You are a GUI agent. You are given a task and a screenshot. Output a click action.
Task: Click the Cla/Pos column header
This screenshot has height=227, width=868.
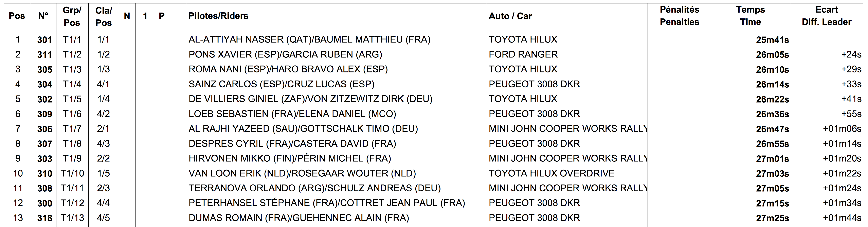click(x=104, y=16)
